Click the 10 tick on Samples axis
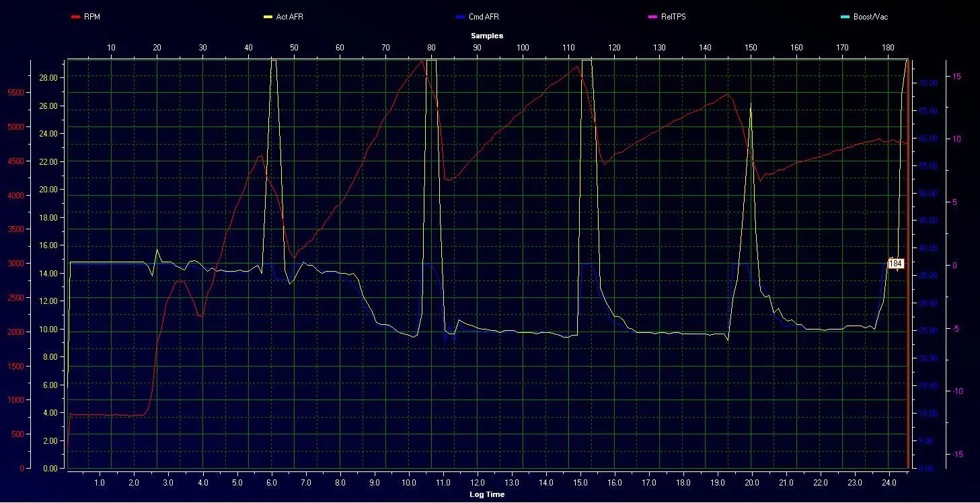 111,48
